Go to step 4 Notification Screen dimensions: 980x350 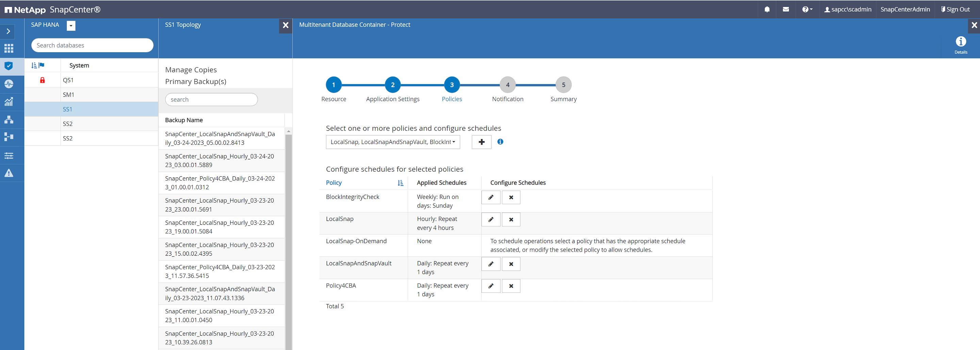click(507, 85)
